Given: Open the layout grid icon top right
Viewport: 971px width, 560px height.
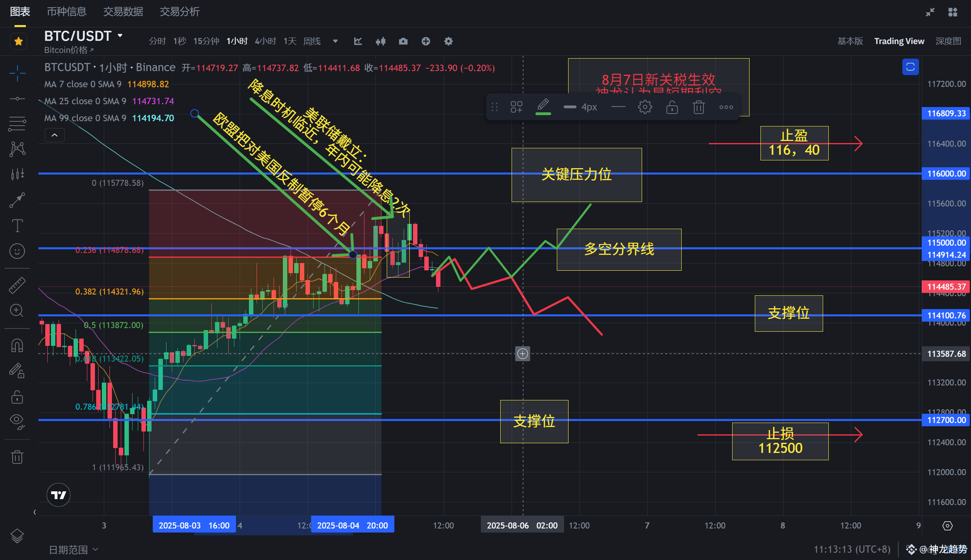Looking at the screenshot, I should [953, 12].
